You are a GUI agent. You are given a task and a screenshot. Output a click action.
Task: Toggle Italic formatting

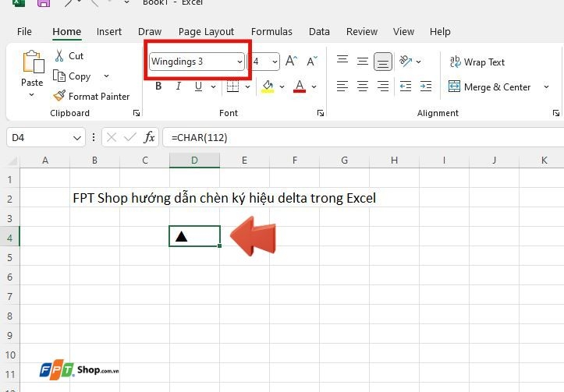(178, 87)
